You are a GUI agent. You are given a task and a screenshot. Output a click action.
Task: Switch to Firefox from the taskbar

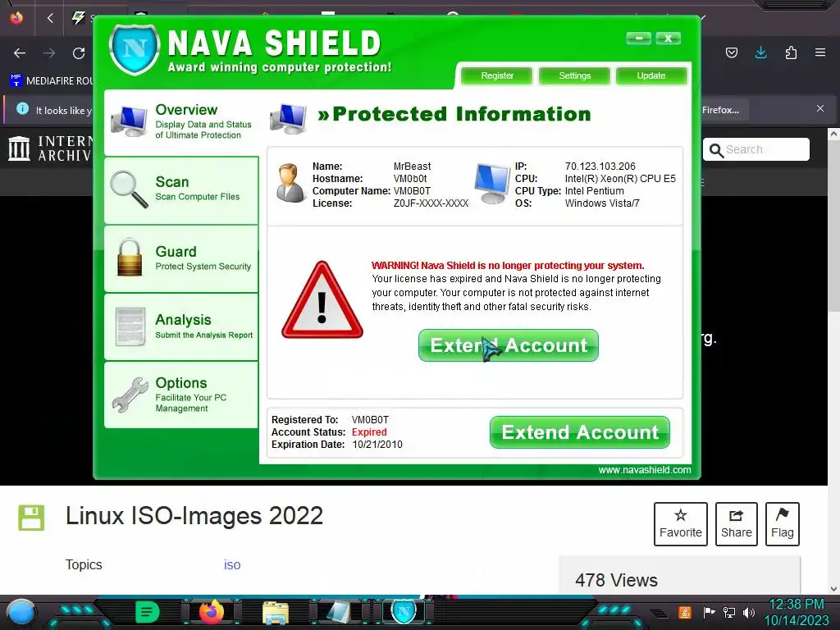click(211, 612)
